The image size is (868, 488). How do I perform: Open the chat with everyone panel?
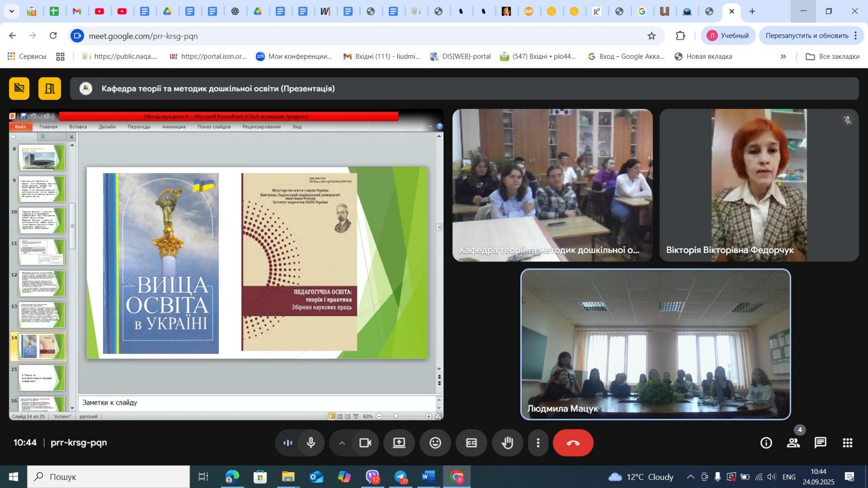pos(820,443)
